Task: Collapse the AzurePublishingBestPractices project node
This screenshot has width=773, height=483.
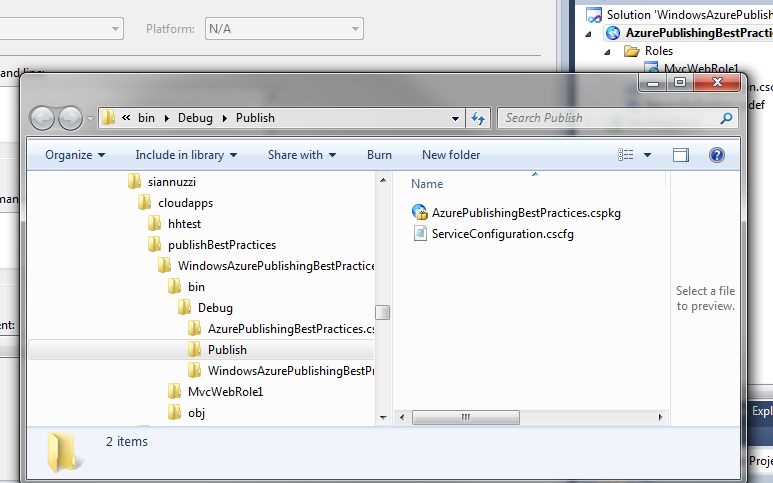Action: pos(588,34)
